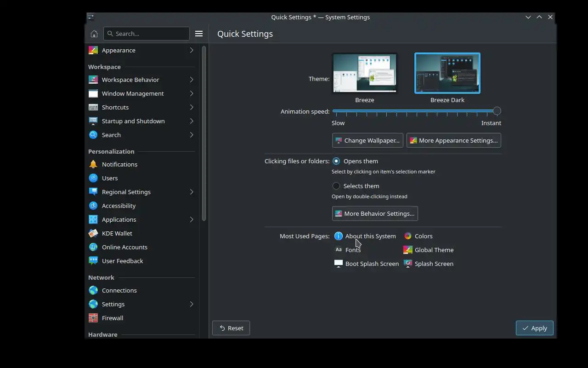Open the Online Accounts page label
The image size is (588, 368).
click(124, 247)
